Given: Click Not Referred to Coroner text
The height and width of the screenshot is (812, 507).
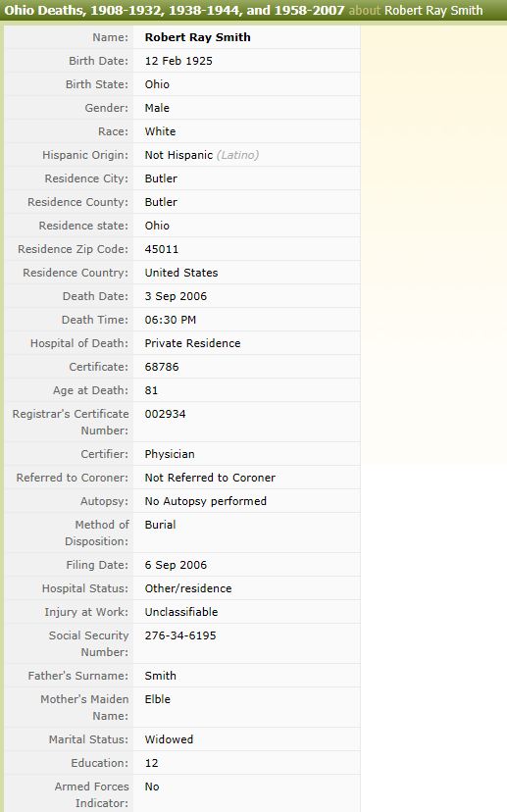Looking at the screenshot, I should click(210, 478).
